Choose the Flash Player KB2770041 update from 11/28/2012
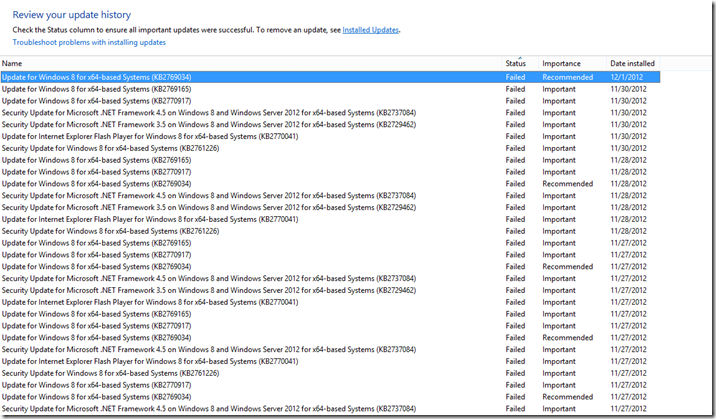Screen dimensions: 716x419 (x=330, y=220)
